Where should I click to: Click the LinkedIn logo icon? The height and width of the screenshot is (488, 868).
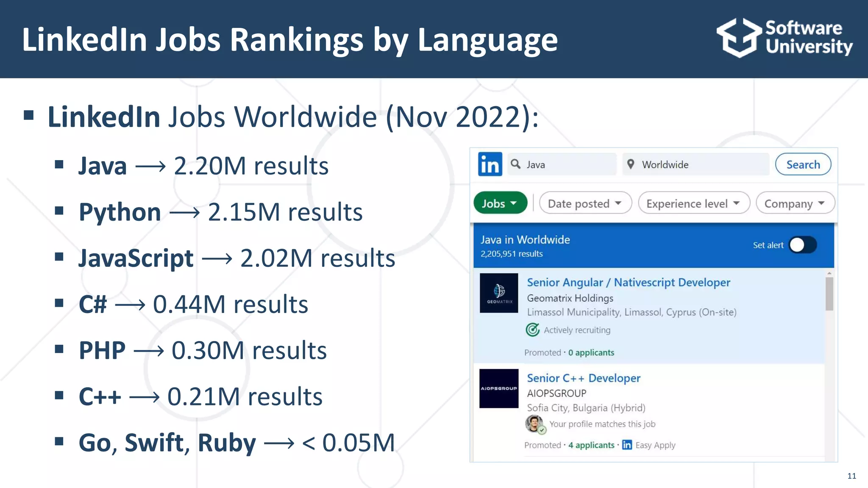[x=490, y=164]
